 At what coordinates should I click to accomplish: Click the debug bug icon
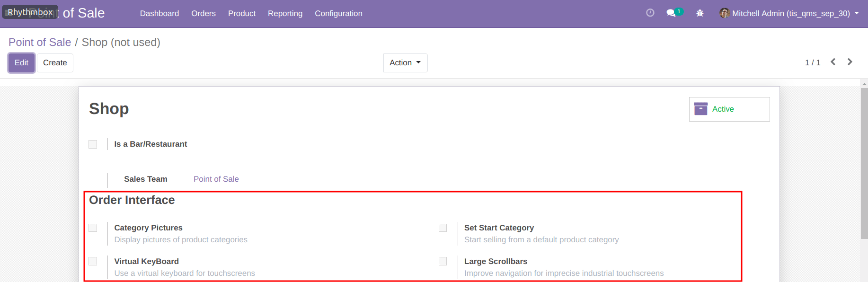click(700, 13)
